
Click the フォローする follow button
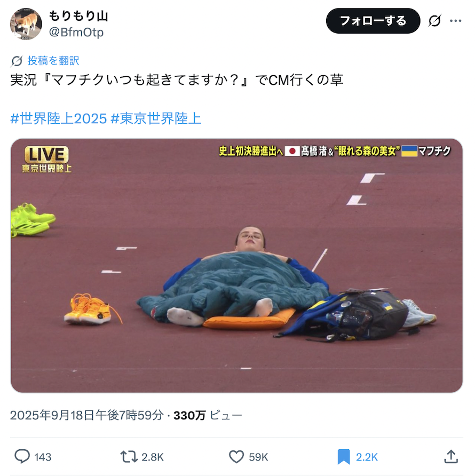point(373,21)
